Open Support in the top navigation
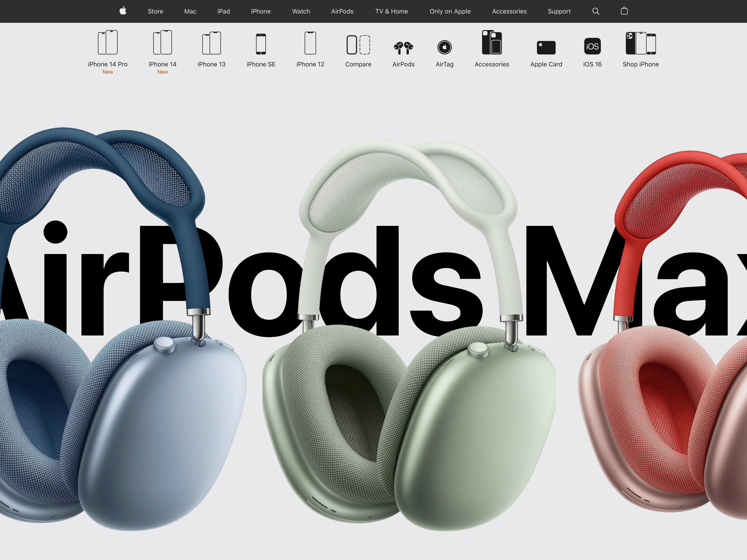Screen dimensions: 747x560 click(x=559, y=11)
